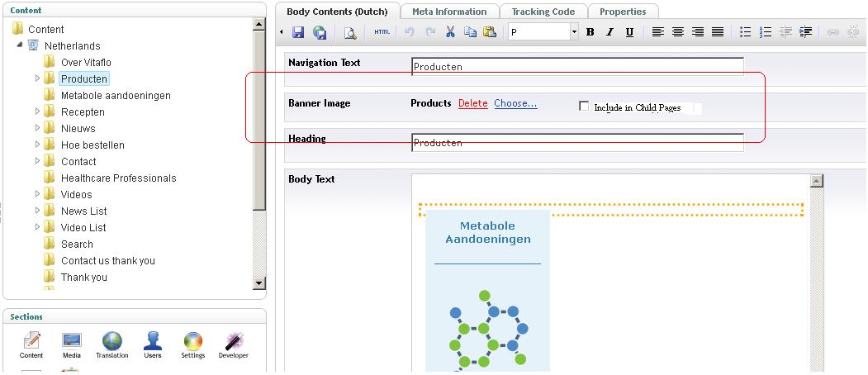
Task: Expand the Video List tree node
Action: coord(38,227)
